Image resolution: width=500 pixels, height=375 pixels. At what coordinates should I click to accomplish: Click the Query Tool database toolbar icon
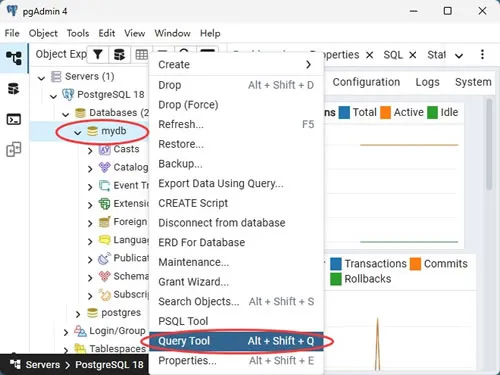click(x=119, y=54)
